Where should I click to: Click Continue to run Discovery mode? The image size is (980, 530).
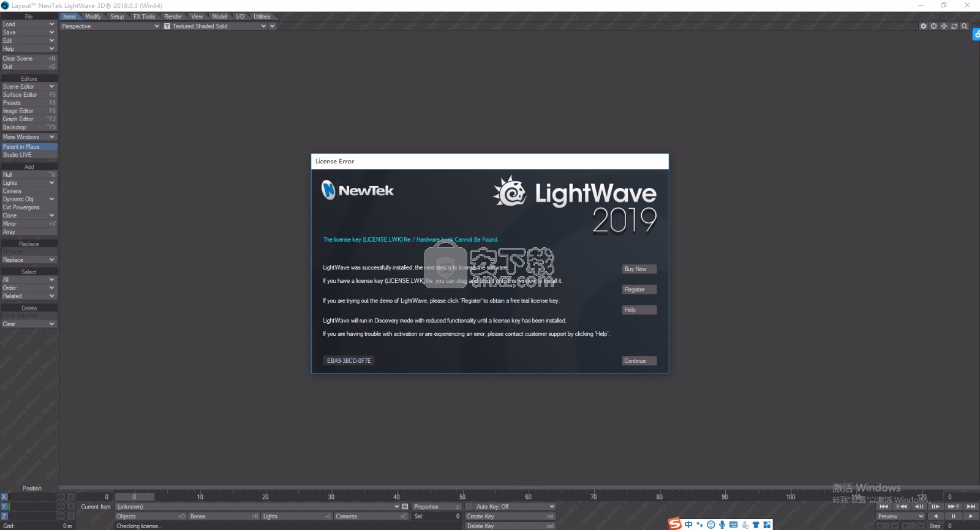639,361
